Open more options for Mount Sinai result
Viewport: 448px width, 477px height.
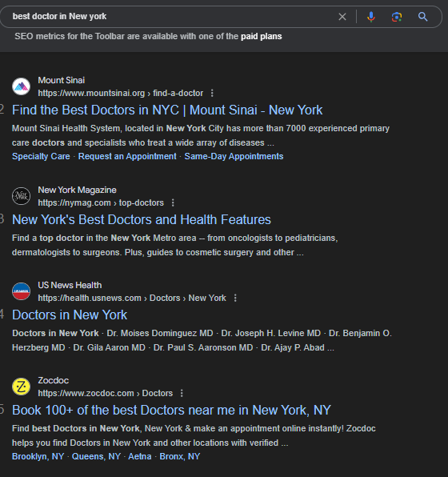click(x=212, y=93)
